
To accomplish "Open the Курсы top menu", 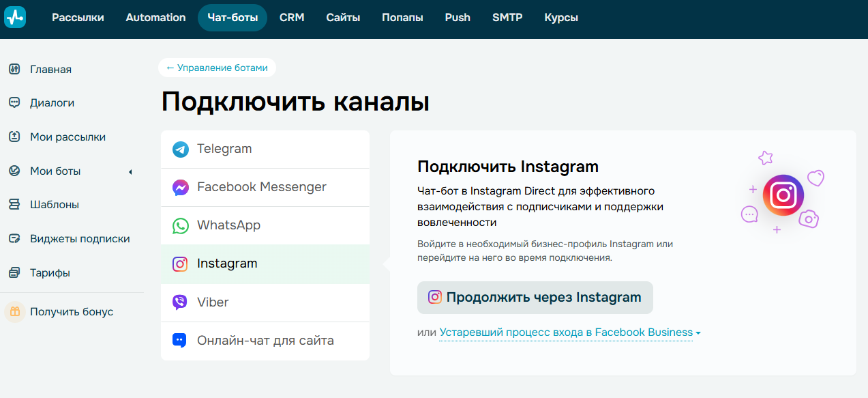I will pos(561,18).
